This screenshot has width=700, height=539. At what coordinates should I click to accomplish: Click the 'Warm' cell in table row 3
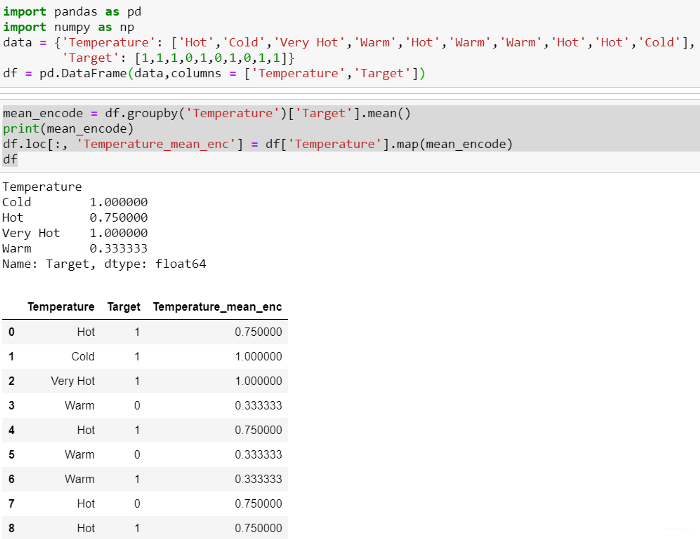pos(79,405)
